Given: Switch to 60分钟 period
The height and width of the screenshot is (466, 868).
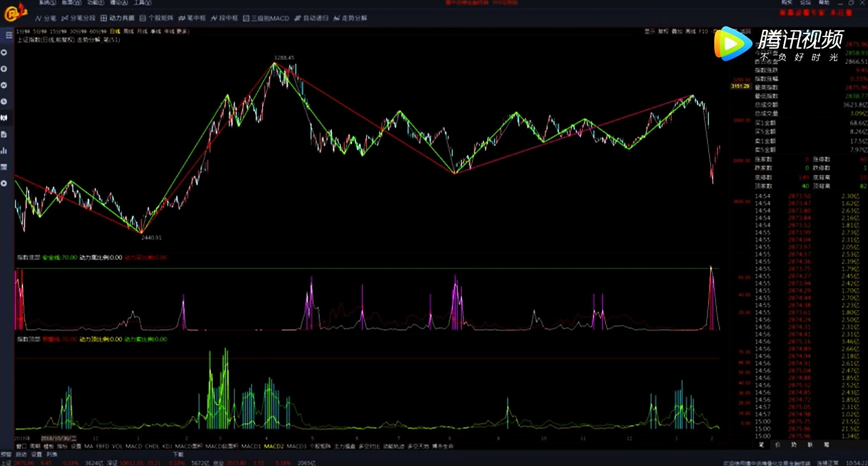Looking at the screenshot, I should click(98, 31).
